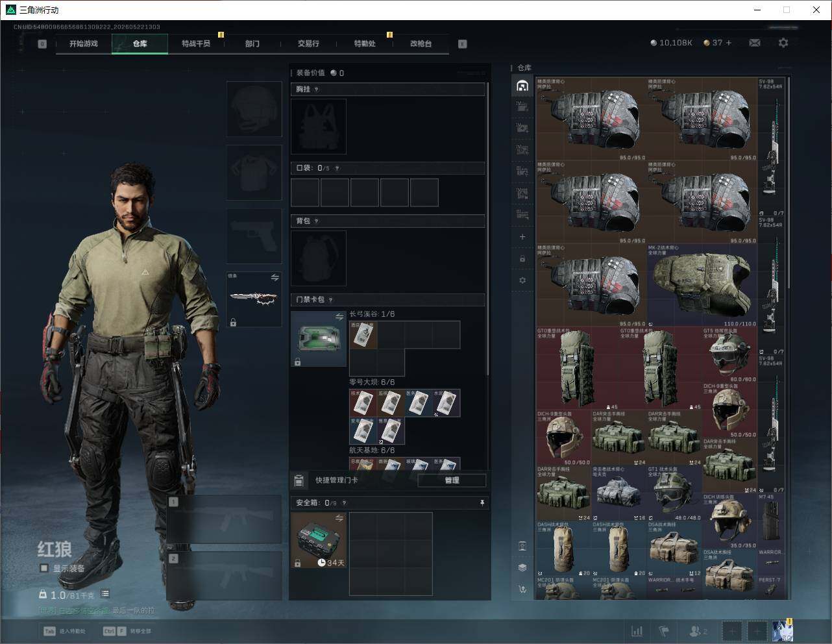Select the key card under 长弓溪谷
The width and height of the screenshot is (832, 644).
point(363,335)
